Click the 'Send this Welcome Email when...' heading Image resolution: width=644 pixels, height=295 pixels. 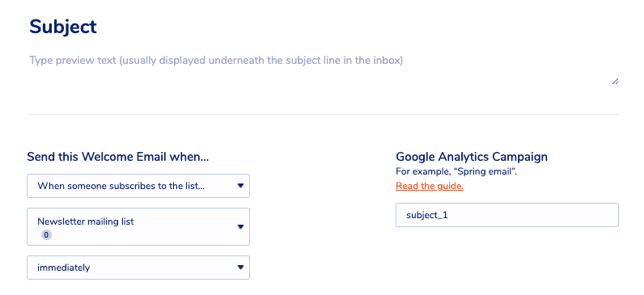click(118, 157)
